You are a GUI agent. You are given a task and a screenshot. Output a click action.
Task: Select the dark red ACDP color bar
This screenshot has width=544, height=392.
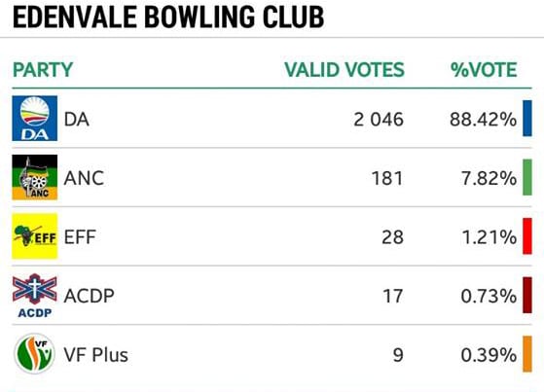[527, 295]
